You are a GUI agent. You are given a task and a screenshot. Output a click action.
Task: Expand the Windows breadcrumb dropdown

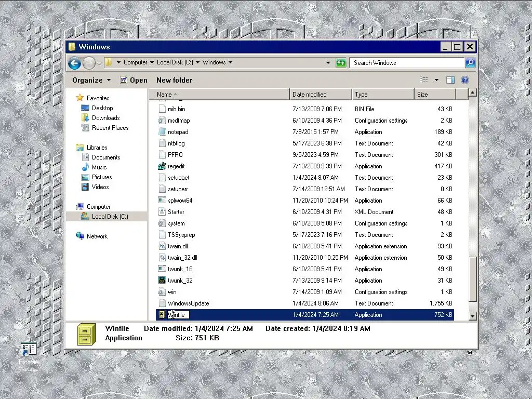point(230,62)
